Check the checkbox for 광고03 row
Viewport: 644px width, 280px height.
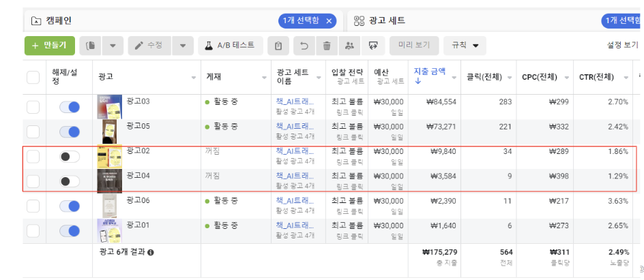tap(33, 108)
